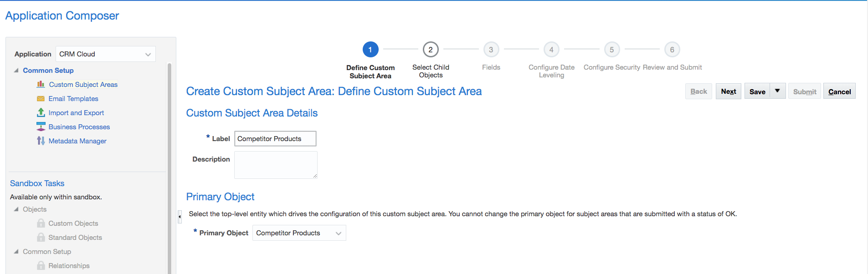The width and height of the screenshot is (868, 274).
Task: Click the Metadata Manager arrows icon
Action: point(41,141)
